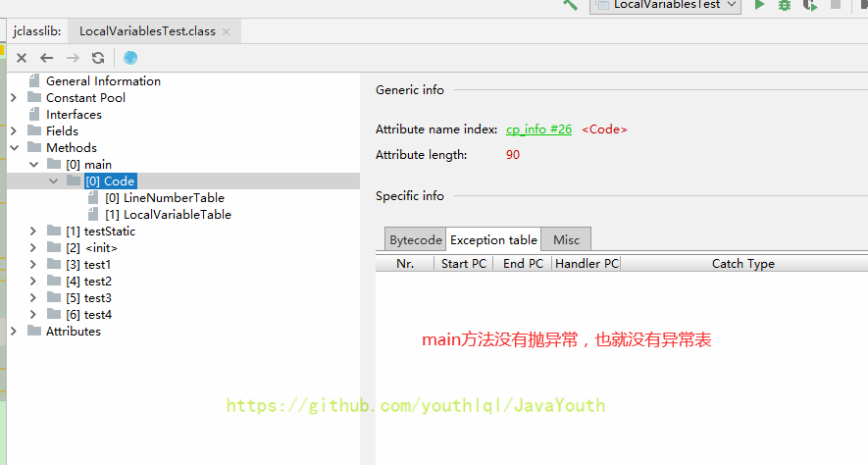The height and width of the screenshot is (465, 868).
Task: Click the jclasslib close (X) toolbar icon
Action: point(22,58)
